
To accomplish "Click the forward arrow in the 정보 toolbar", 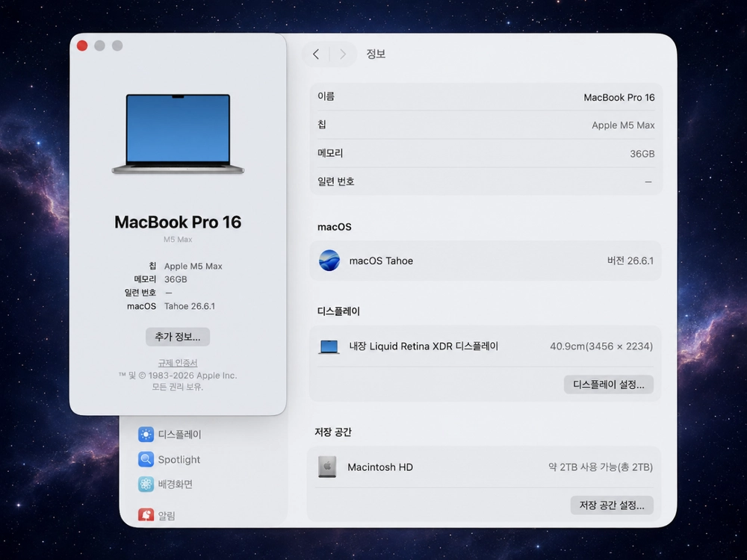I will tap(343, 55).
